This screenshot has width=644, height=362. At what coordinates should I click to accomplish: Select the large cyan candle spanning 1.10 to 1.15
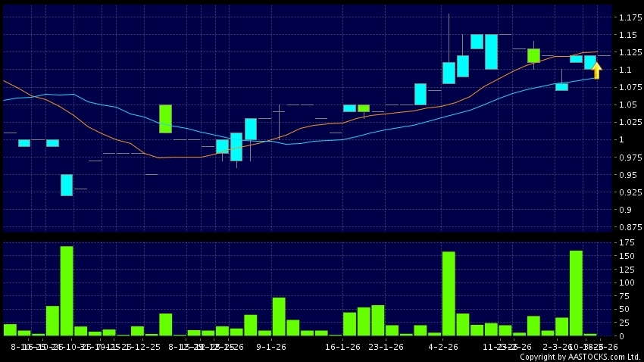[491, 51]
